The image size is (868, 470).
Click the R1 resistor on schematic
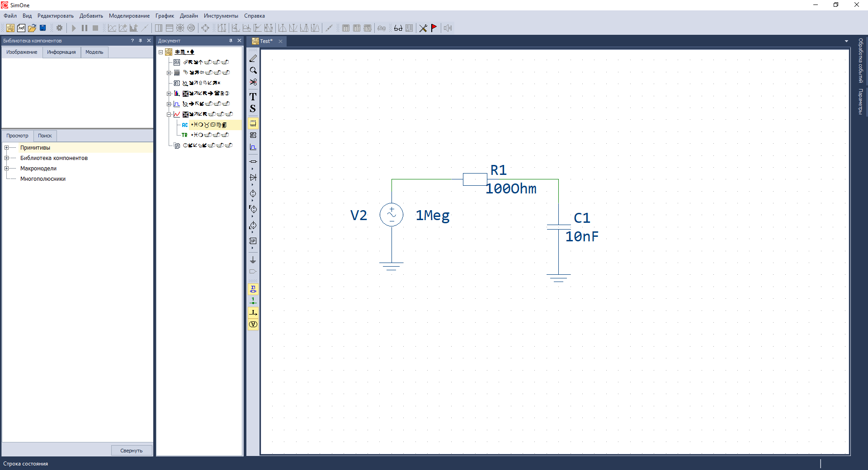pyautogui.click(x=475, y=179)
